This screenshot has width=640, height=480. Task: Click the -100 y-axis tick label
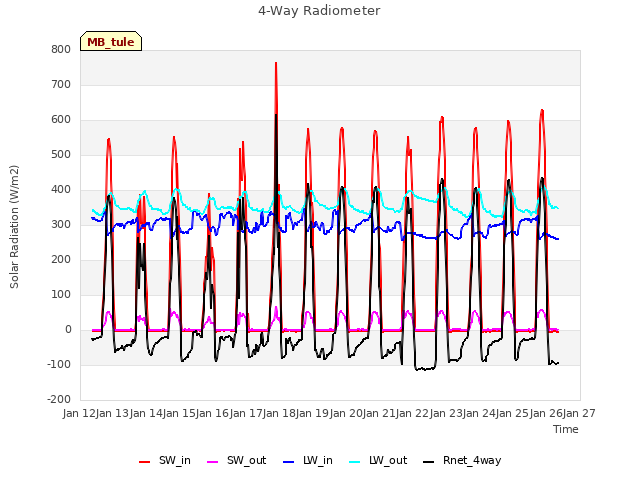tap(59, 364)
